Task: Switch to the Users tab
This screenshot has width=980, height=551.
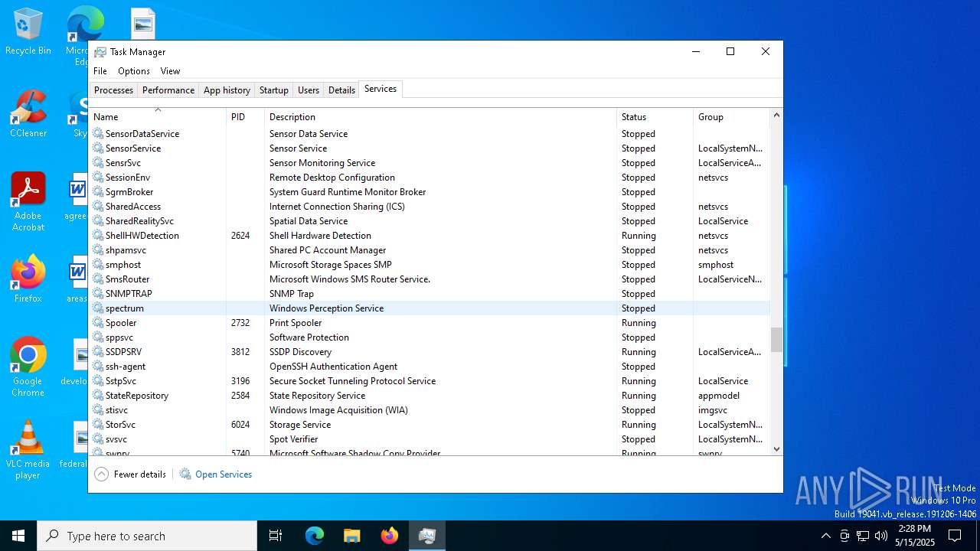Action: (x=309, y=90)
